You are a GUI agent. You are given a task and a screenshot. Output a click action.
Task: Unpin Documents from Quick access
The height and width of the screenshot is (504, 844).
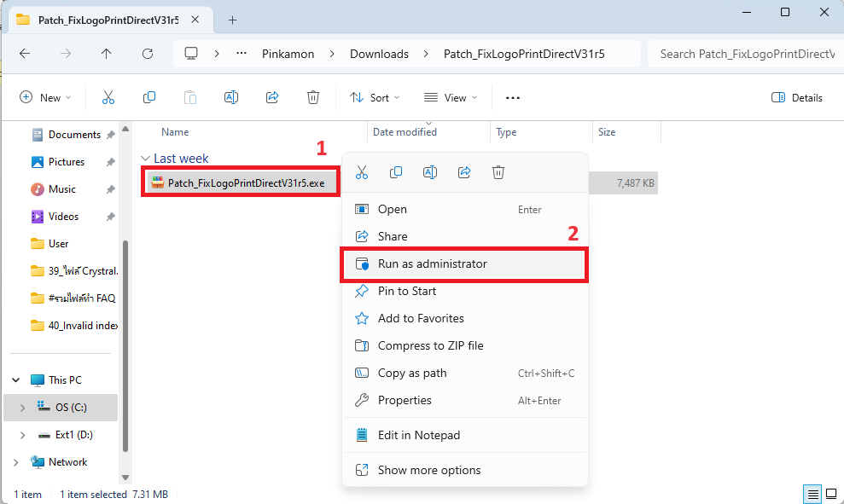pos(110,135)
